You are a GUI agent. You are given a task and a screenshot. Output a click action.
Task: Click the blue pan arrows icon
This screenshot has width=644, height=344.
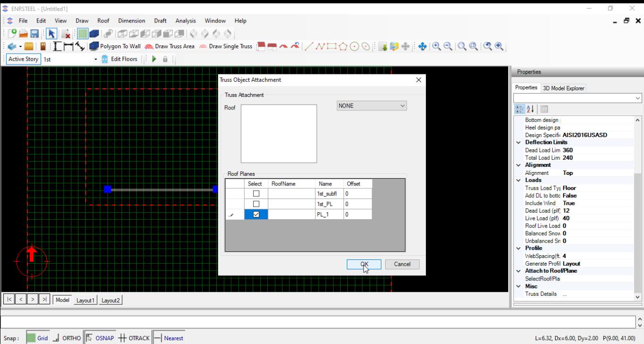422,46
